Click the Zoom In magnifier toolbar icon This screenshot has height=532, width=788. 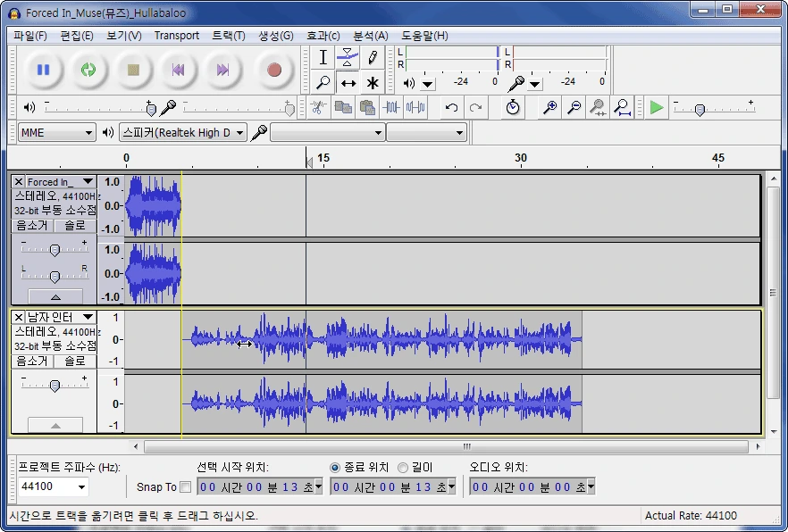[x=550, y=107]
